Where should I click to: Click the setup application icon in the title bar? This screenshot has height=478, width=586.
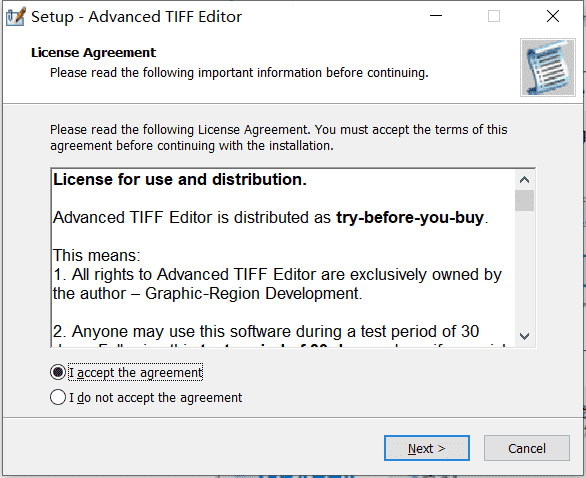tap(16, 16)
